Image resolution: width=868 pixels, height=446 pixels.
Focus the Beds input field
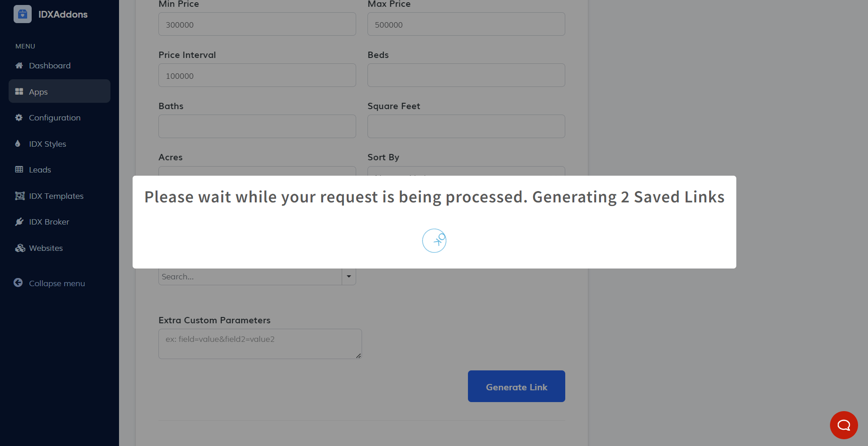(x=466, y=75)
